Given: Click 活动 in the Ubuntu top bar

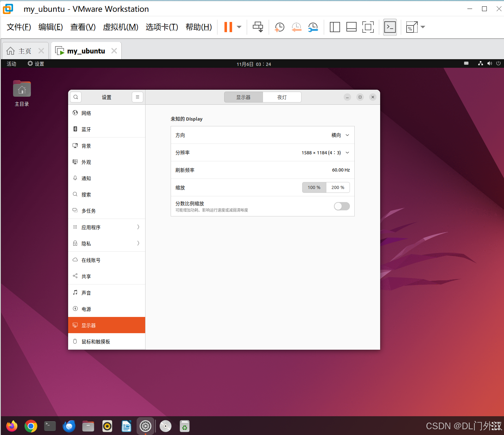Looking at the screenshot, I should coord(11,64).
